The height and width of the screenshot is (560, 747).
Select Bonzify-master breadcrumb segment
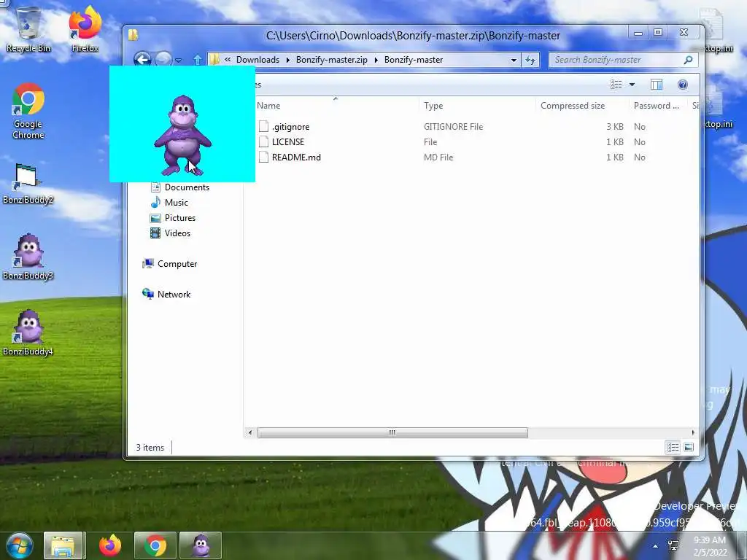point(414,60)
